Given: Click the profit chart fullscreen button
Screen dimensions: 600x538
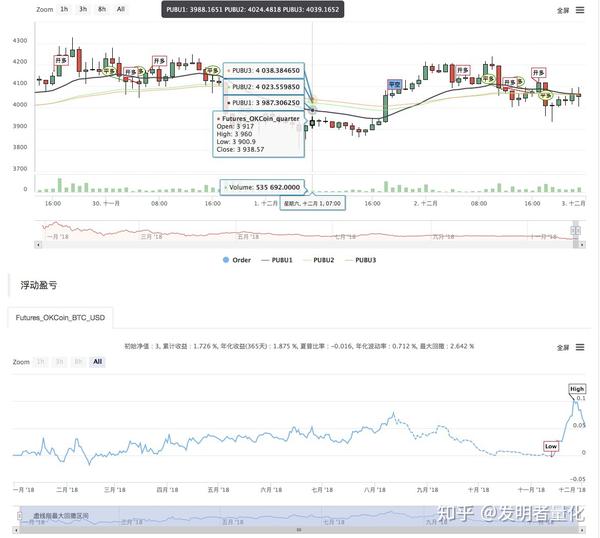Looking at the screenshot, I should point(563,347).
